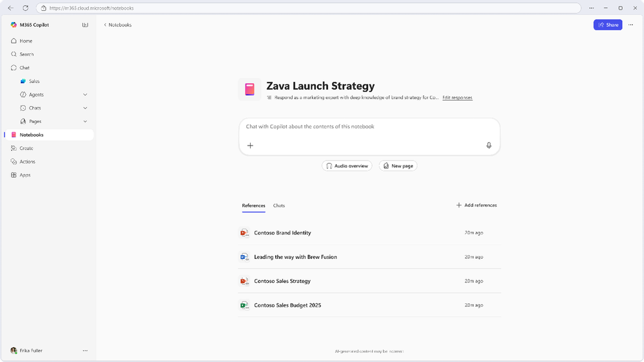Switch to the Chats tab
644x362 pixels.
coord(279,205)
